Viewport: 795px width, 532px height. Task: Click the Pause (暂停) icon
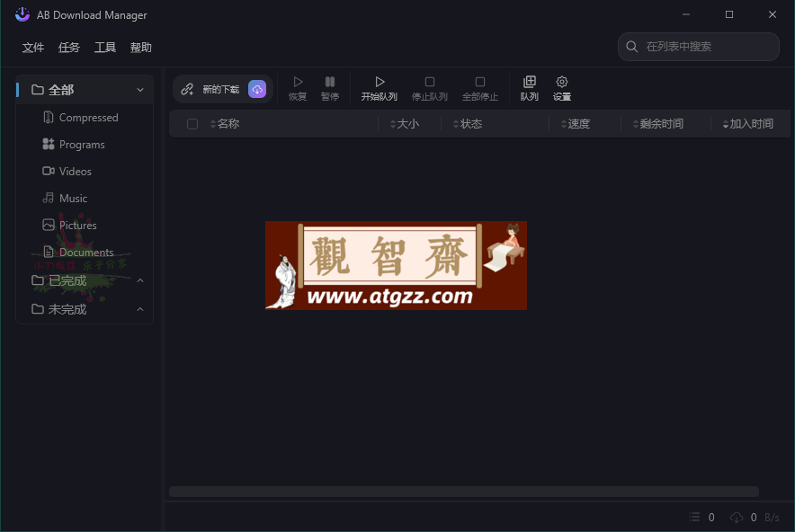[330, 82]
